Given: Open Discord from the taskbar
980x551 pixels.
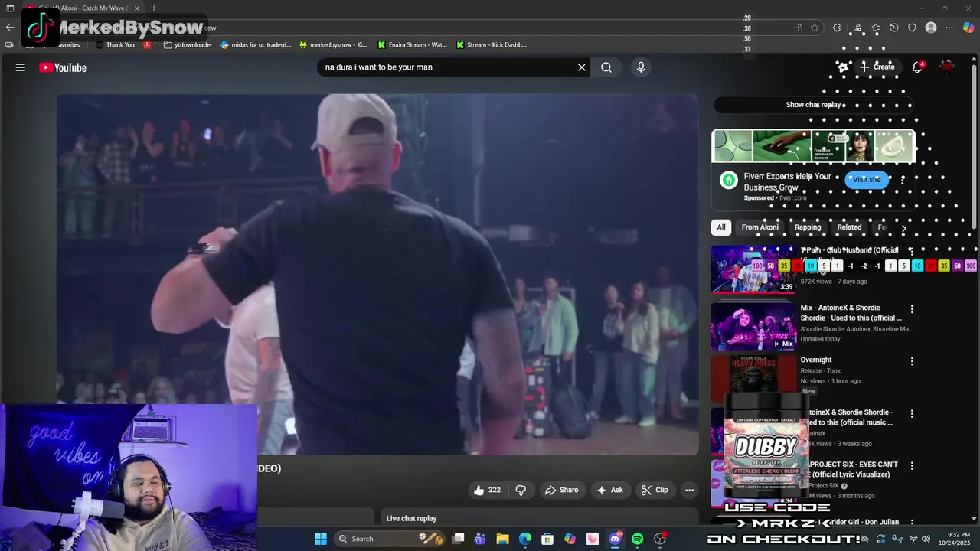Looking at the screenshot, I should [615, 539].
